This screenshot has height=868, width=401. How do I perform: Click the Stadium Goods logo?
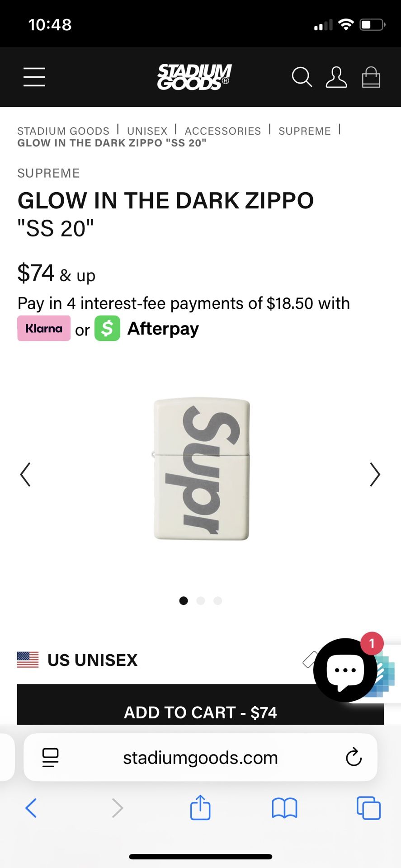(x=193, y=76)
